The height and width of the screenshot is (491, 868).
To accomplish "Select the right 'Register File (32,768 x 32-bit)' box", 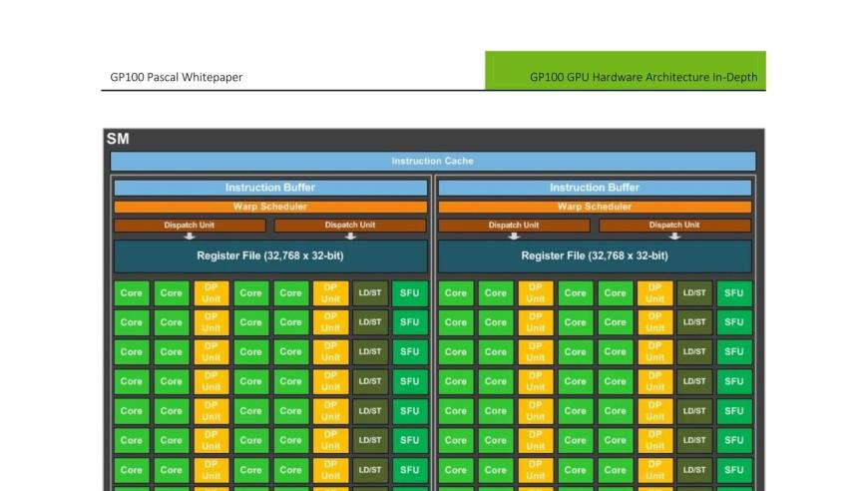I will pyautogui.click(x=595, y=255).
